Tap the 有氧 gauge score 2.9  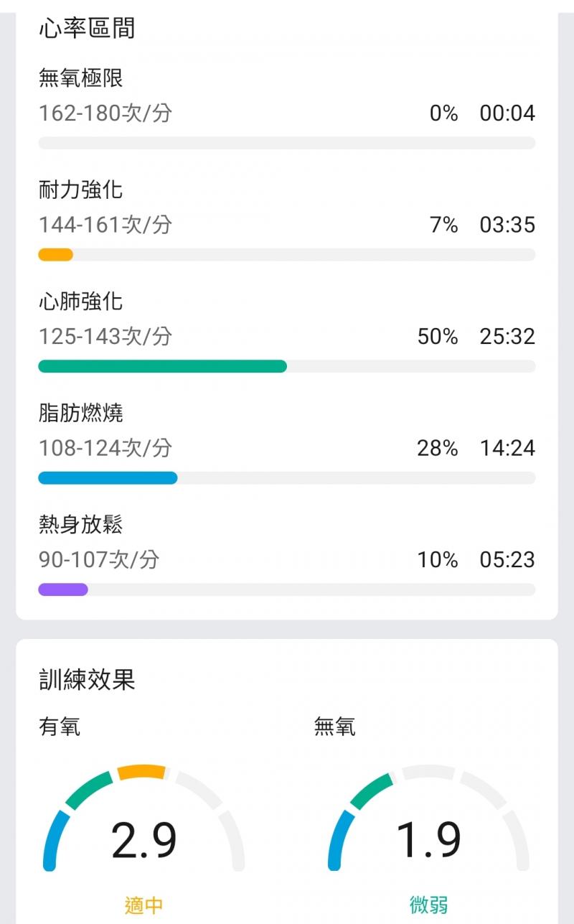coord(143,841)
